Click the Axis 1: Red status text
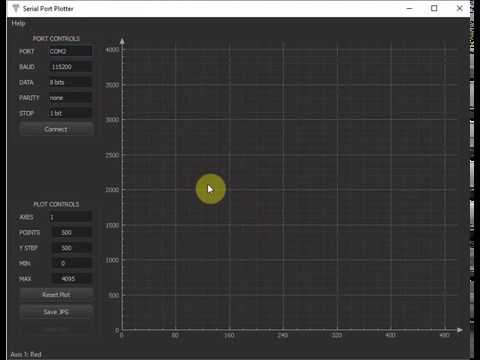 click(x=26, y=354)
